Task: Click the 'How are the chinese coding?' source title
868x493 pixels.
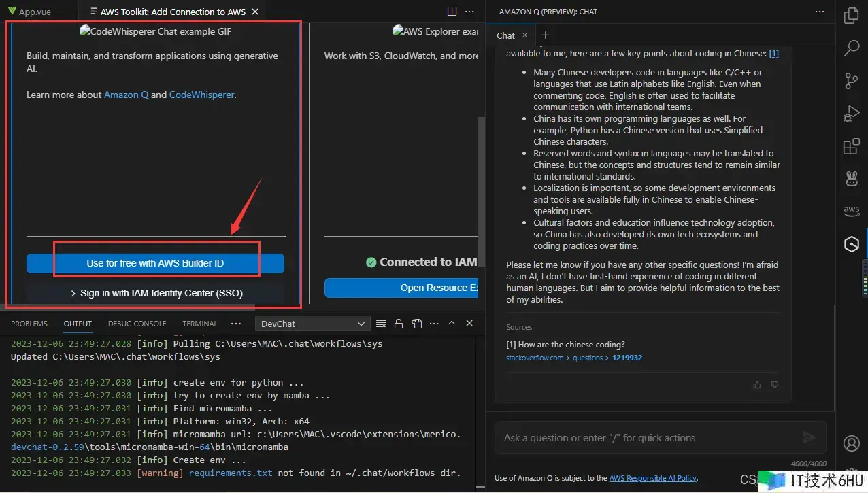Action: [x=565, y=344]
